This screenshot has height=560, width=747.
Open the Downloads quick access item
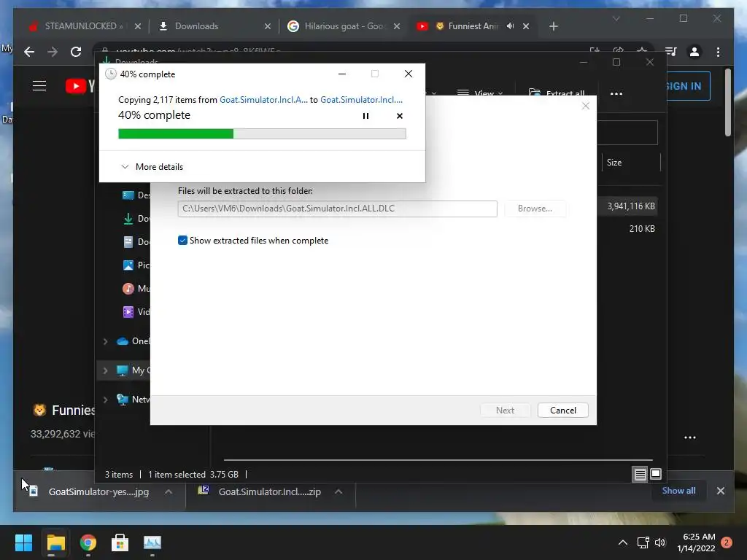coord(136,218)
